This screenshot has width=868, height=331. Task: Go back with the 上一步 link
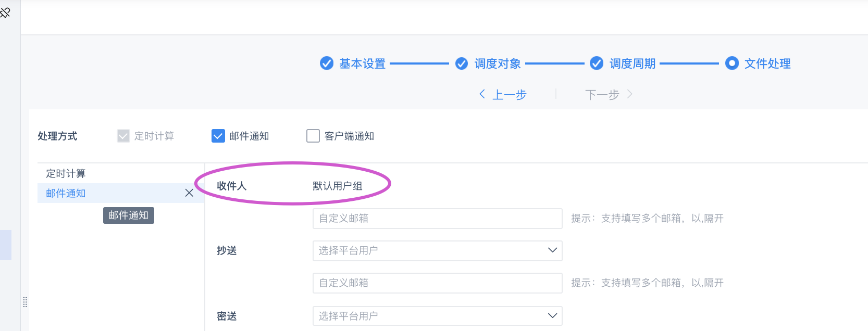pyautogui.click(x=510, y=95)
